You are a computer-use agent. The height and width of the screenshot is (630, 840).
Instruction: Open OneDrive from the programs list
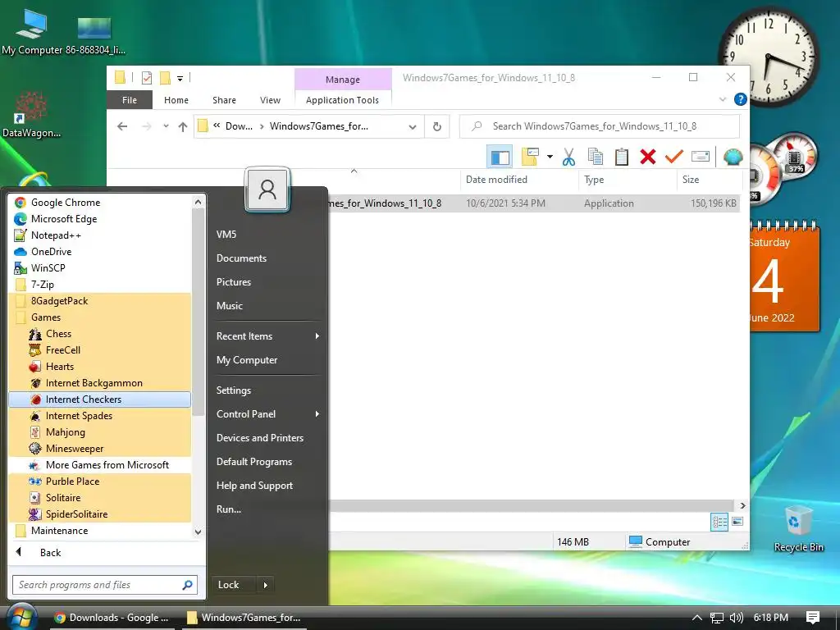click(99, 252)
